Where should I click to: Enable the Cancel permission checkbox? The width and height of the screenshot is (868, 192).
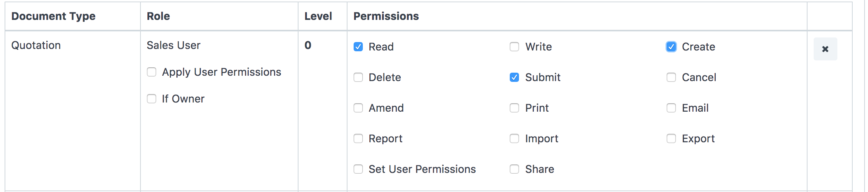pyautogui.click(x=671, y=77)
